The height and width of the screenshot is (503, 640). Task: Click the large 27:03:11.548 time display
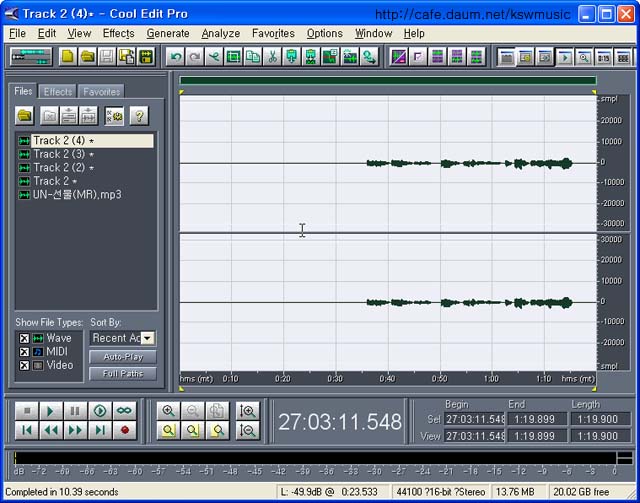[340, 422]
